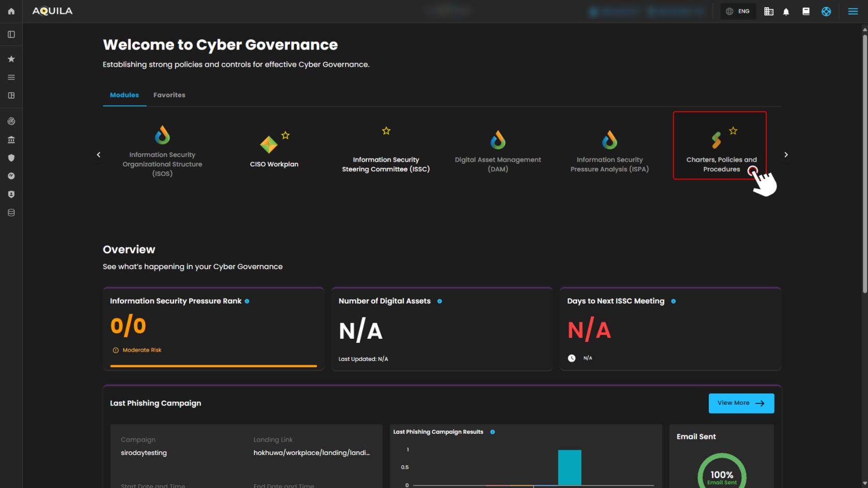Toggle favorite star for Information Security Steering Committee
The height and width of the screenshot is (488, 868).
(386, 131)
